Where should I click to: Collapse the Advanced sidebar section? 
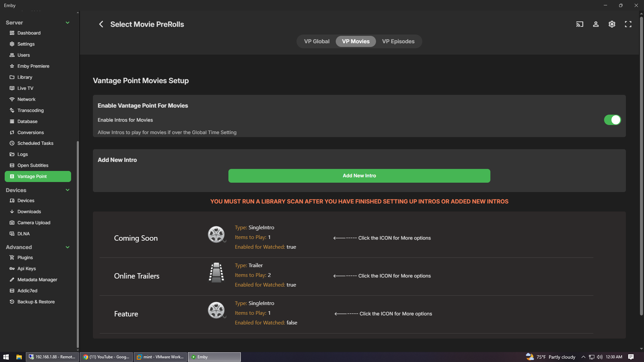[x=67, y=247]
